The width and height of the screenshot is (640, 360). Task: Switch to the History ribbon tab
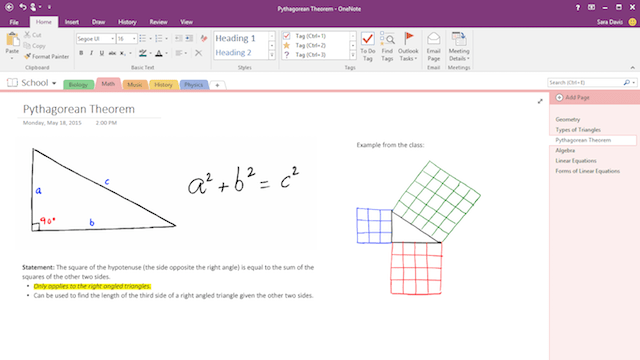pyautogui.click(x=127, y=22)
